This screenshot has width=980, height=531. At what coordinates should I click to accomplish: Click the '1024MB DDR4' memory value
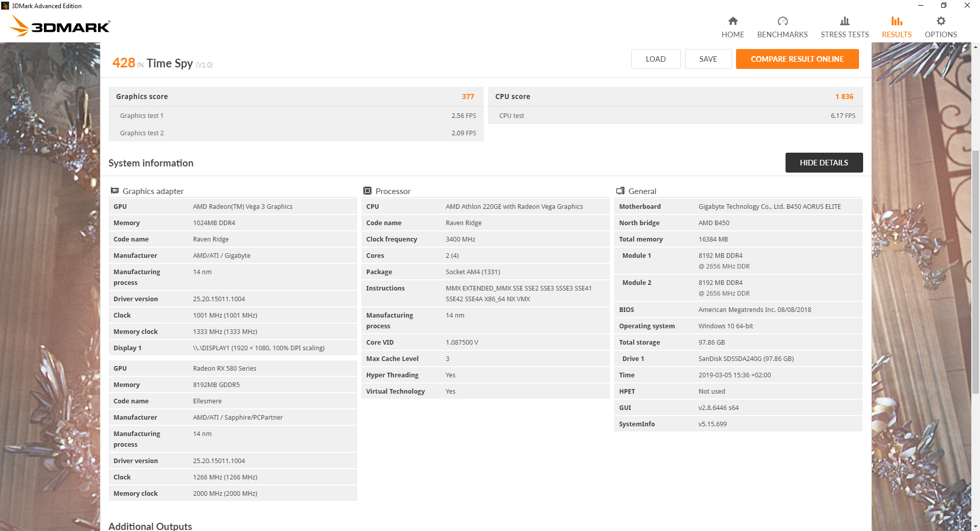(x=214, y=223)
